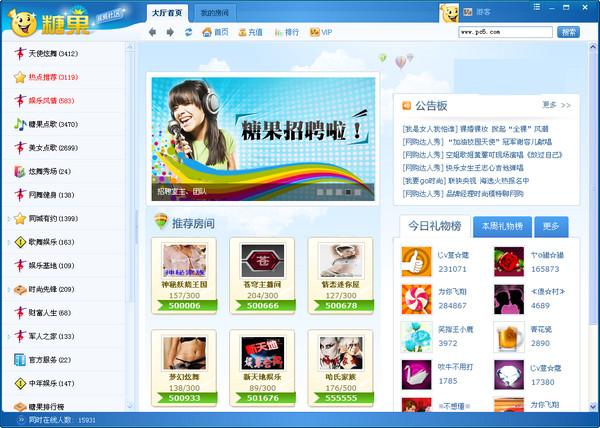This screenshot has height=428, width=600.
Task: Click 更多 >> link in 公告板
Action: click(557, 105)
